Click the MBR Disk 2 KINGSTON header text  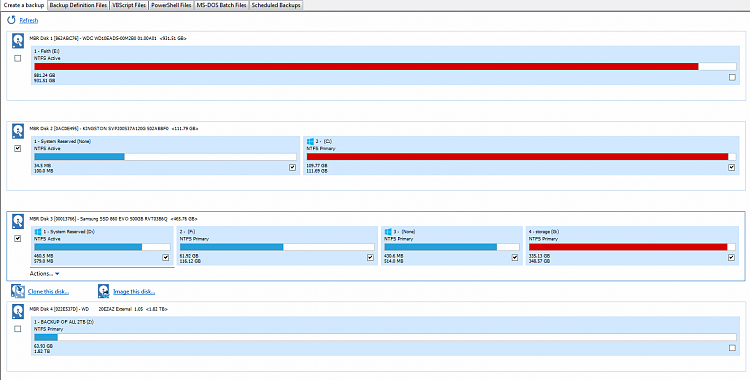click(114, 128)
